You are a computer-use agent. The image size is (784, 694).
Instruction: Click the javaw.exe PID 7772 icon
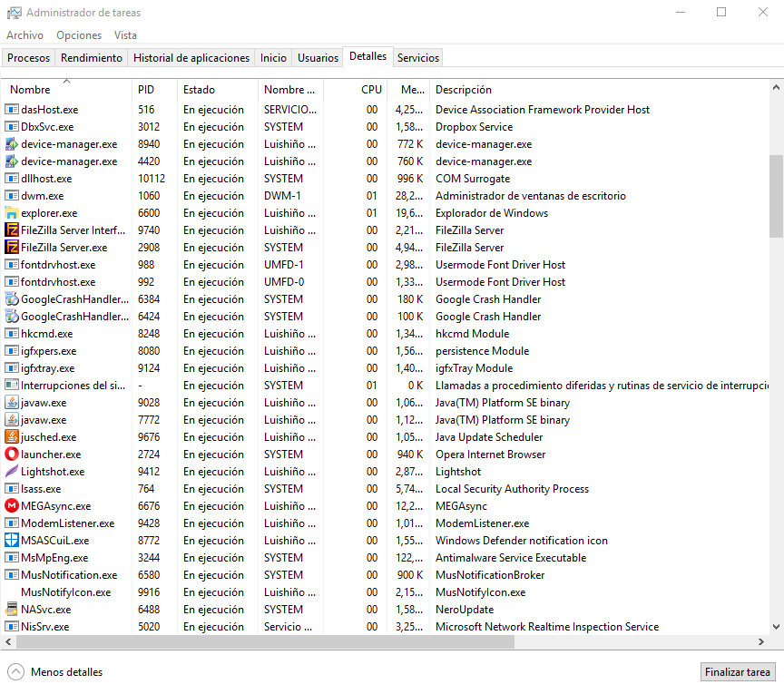[12, 420]
